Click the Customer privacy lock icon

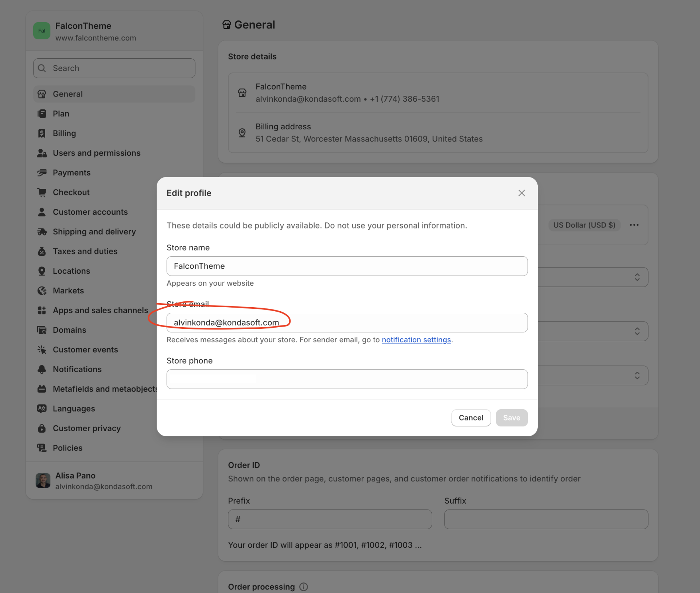(x=42, y=428)
